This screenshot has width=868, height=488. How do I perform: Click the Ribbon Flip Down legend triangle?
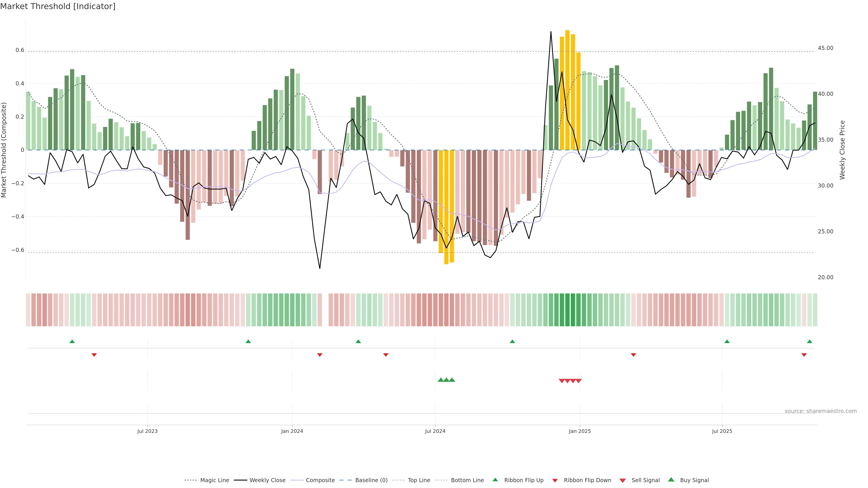(x=555, y=480)
